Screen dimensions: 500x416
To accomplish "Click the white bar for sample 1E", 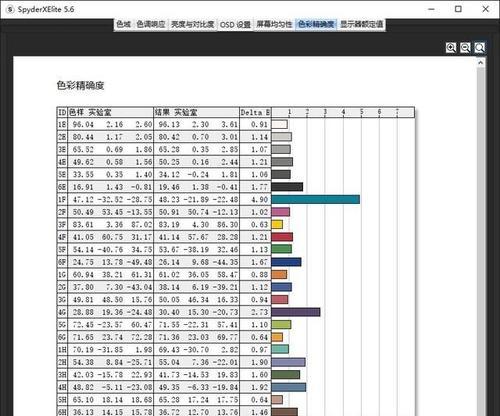I will click(x=280, y=124).
